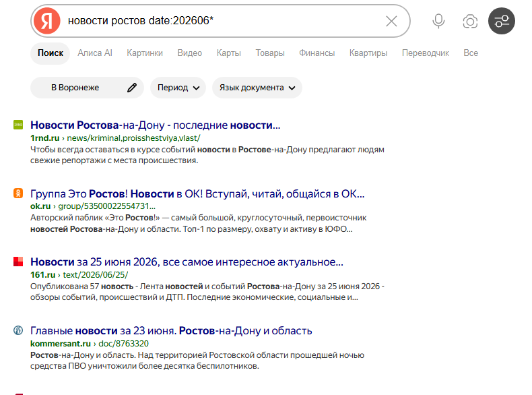Open the 161.ru text/2026/06/25 path
This screenshot has width=532, height=395.
pyautogui.click(x=96, y=275)
